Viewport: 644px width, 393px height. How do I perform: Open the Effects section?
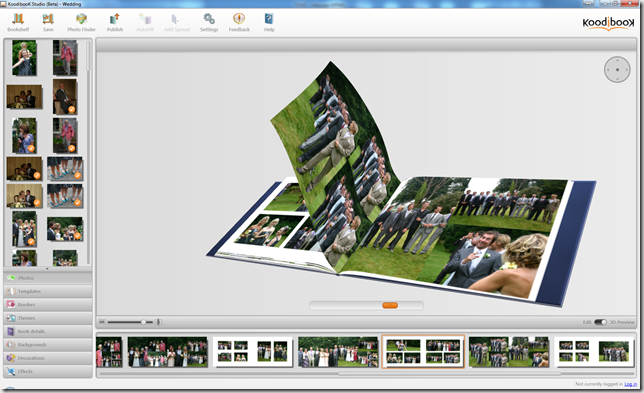pyautogui.click(x=48, y=371)
